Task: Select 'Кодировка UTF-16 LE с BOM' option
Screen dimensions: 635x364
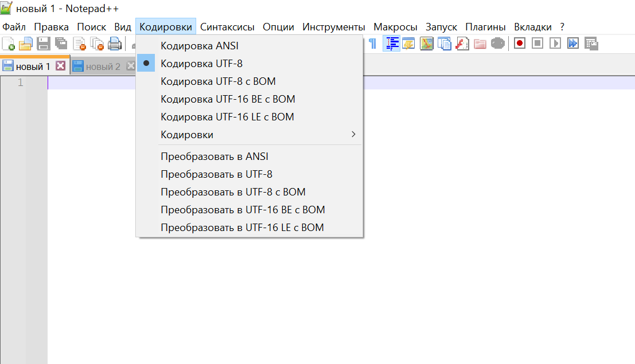Action: (250, 117)
